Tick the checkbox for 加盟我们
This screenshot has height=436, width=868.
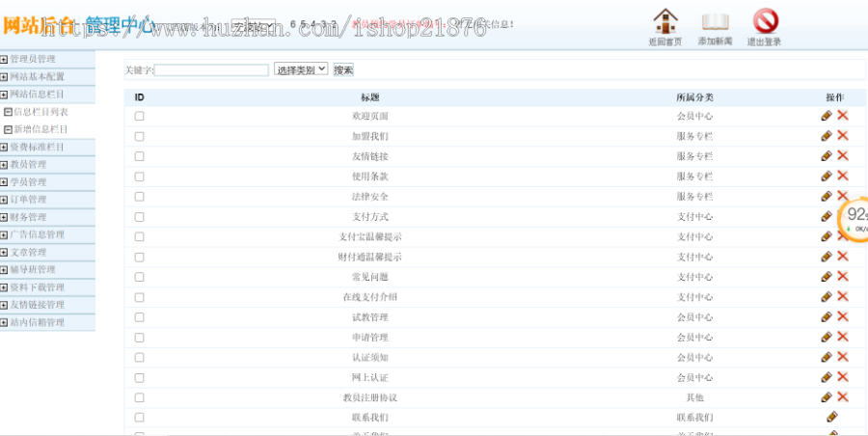pos(140,136)
